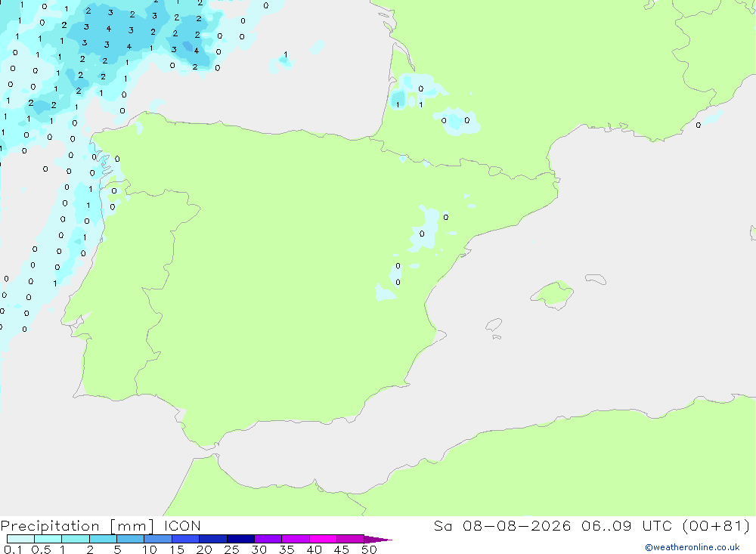This screenshot has width=756, height=554.
Task: Select the 35–40 mm legend swatch
Action: coord(295,539)
